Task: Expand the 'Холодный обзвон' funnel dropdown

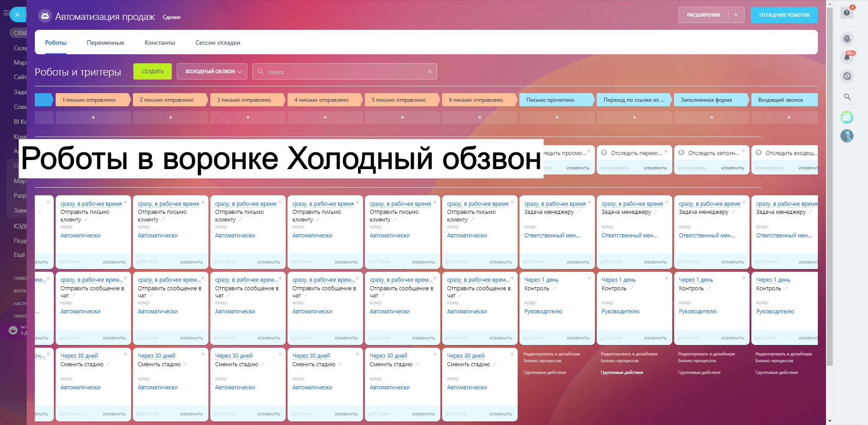Action: coord(212,71)
